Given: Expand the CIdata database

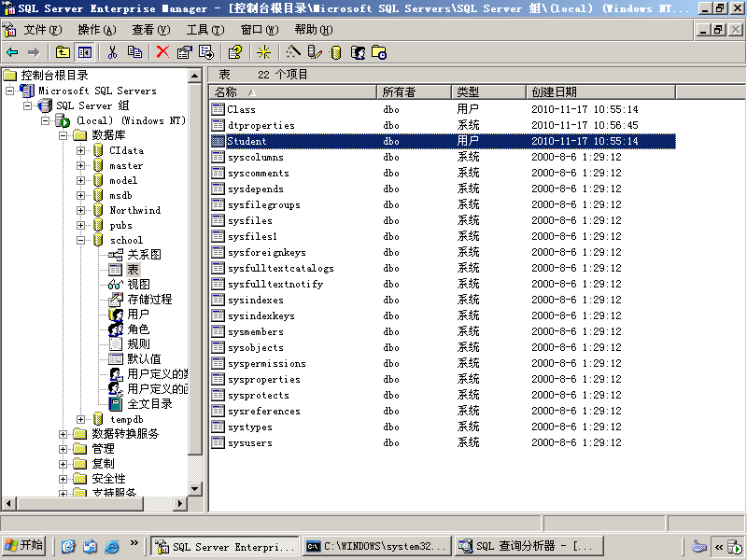Looking at the screenshot, I should tap(81, 151).
